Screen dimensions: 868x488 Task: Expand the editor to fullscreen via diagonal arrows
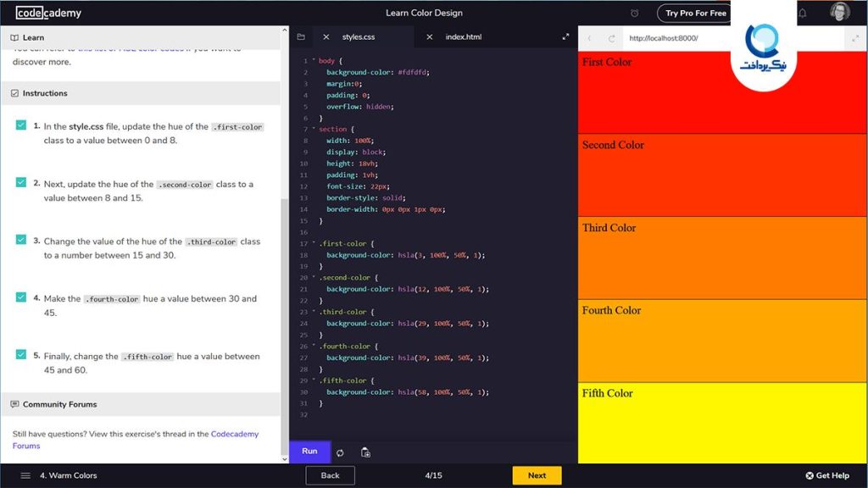pos(565,36)
